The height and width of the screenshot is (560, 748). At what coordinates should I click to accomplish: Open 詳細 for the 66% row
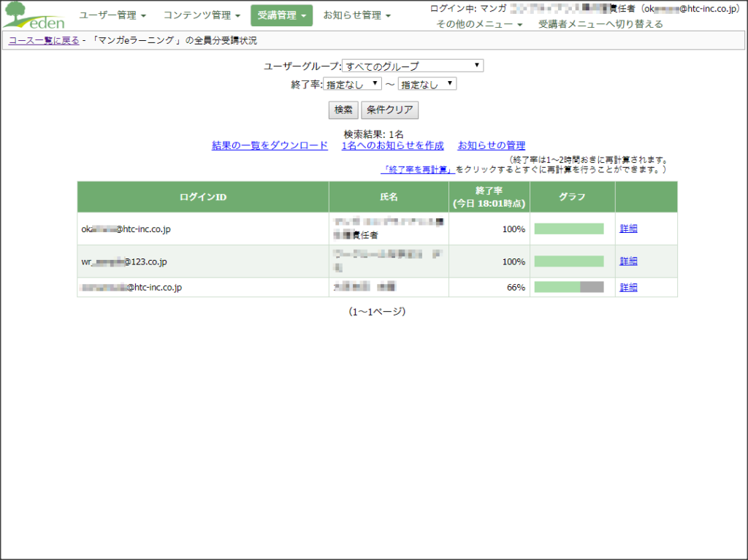click(628, 287)
